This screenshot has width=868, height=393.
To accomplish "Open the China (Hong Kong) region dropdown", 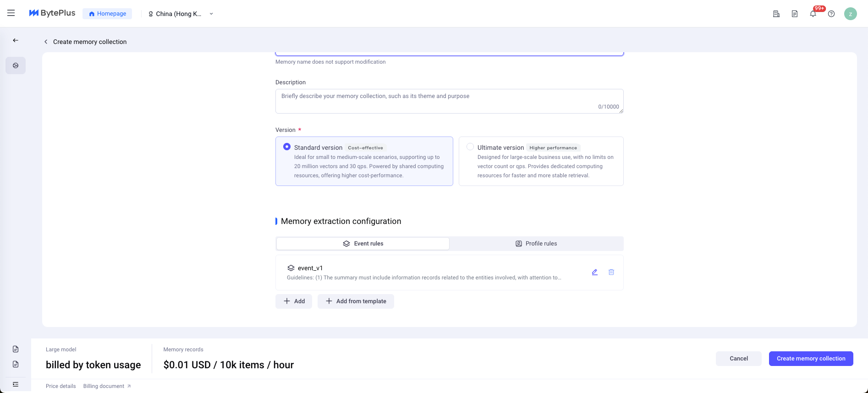I will tap(181, 14).
